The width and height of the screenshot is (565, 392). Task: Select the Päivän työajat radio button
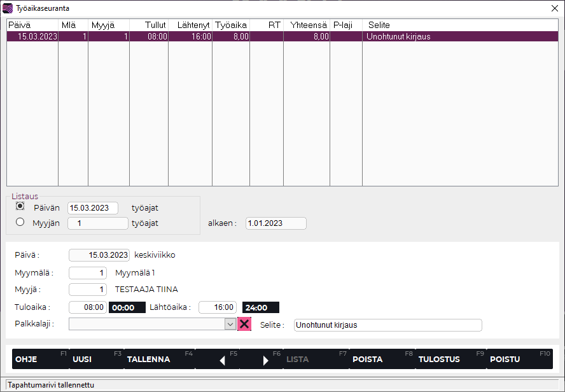(x=20, y=207)
